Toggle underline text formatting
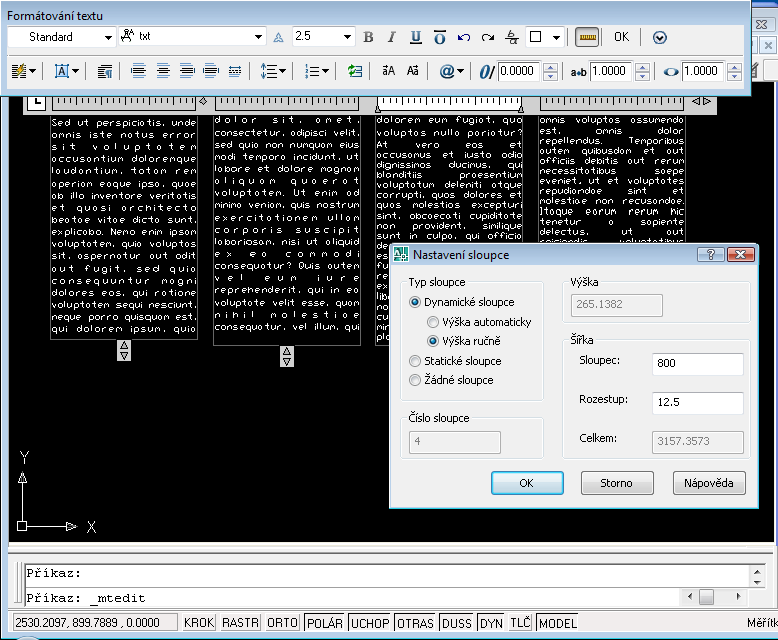The image size is (778, 640). click(x=416, y=37)
